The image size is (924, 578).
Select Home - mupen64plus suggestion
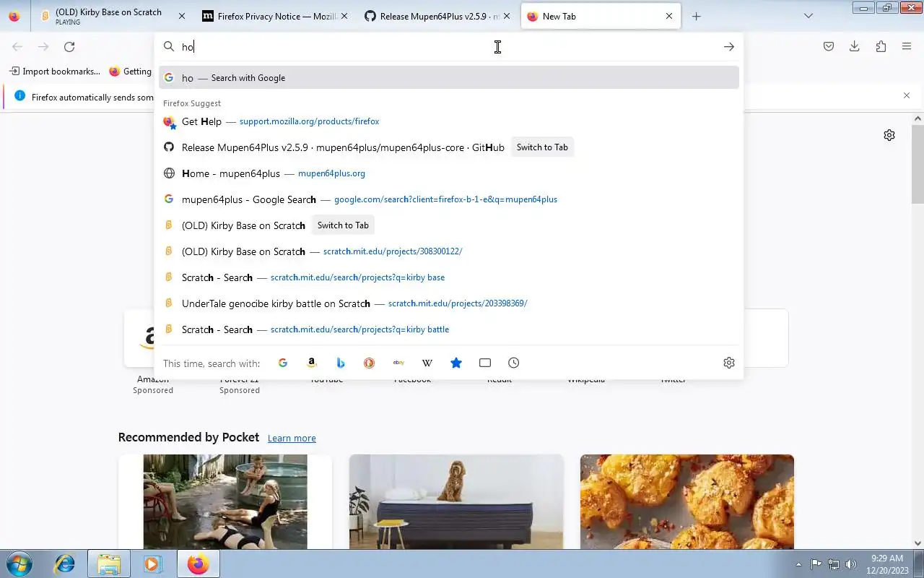point(449,173)
